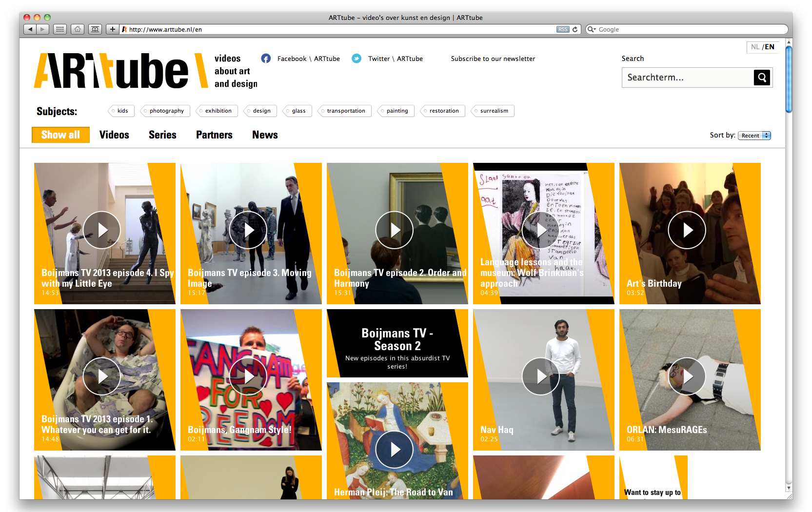The height and width of the screenshot is (512, 812).
Task: Filter by the photography subject tag
Action: (x=165, y=111)
